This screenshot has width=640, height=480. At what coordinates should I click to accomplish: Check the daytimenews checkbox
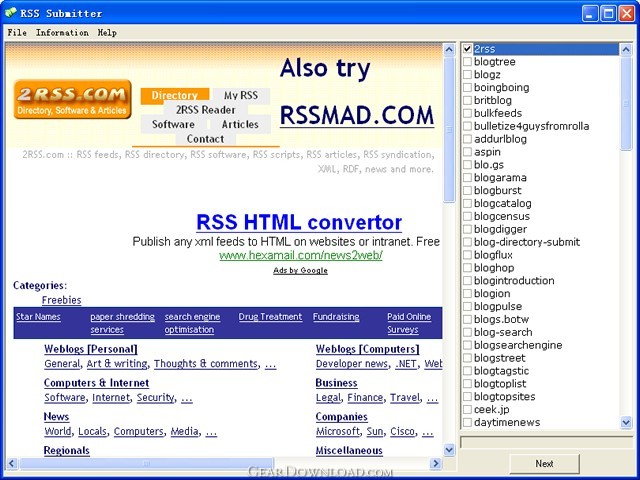(x=467, y=422)
